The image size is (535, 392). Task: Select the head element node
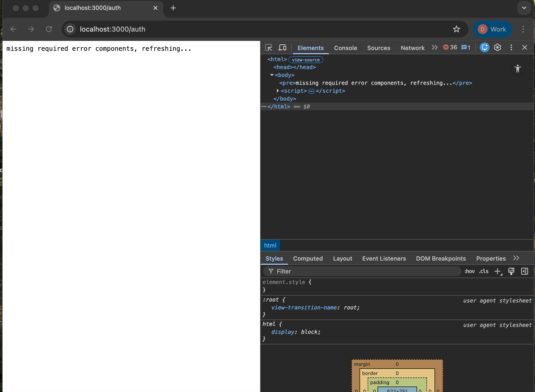(295, 67)
